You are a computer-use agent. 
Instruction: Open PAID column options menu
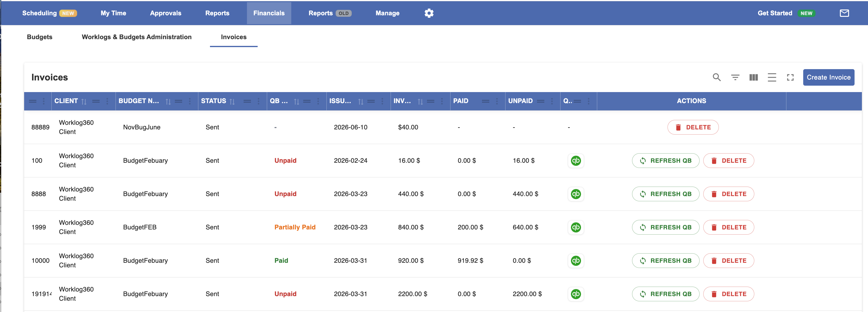coord(497,101)
